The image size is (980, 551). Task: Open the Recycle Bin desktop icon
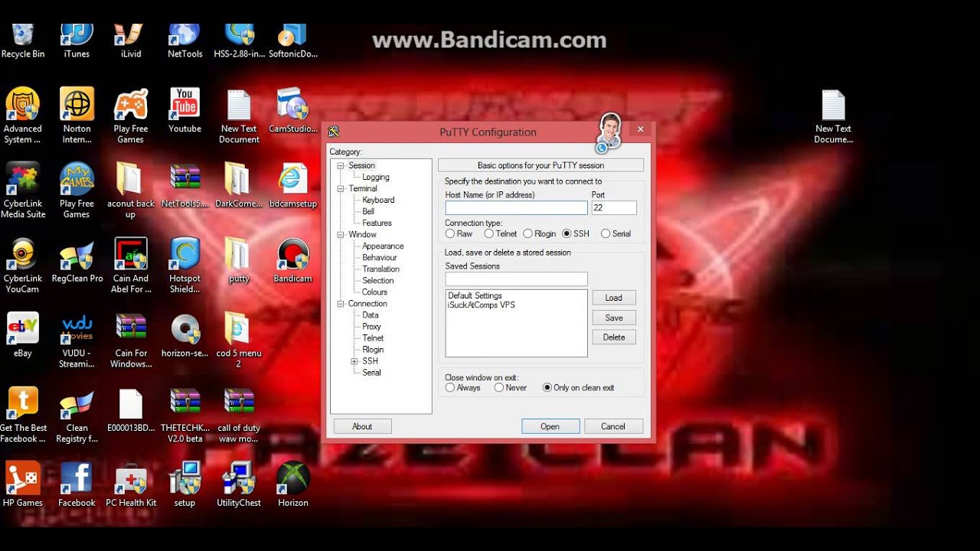coord(23,41)
